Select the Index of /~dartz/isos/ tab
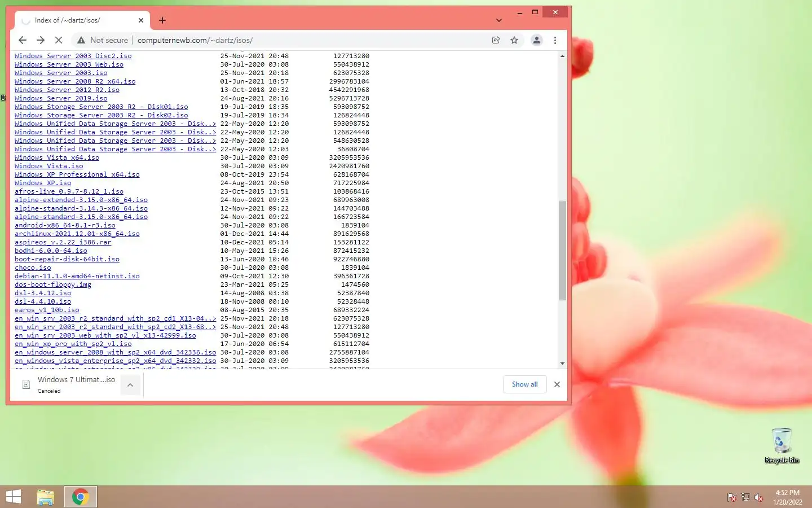The height and width of the screenshot is (508, 812). pyautogui.click(x=82, y=20)
